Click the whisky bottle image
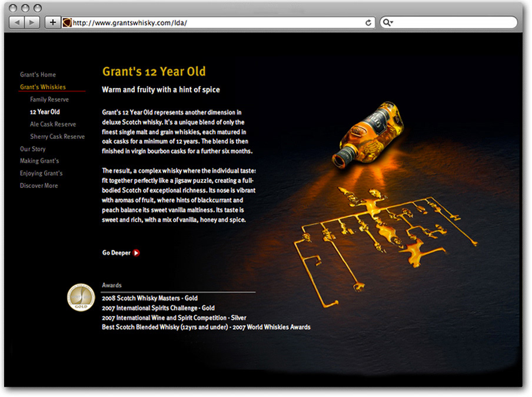The image size is (532, 397). pyautogui.click(x=368, y=134)
